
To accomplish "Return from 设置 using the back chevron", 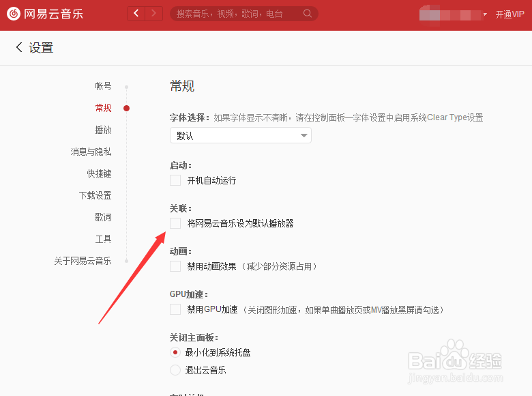I will (x=19, y=47).
